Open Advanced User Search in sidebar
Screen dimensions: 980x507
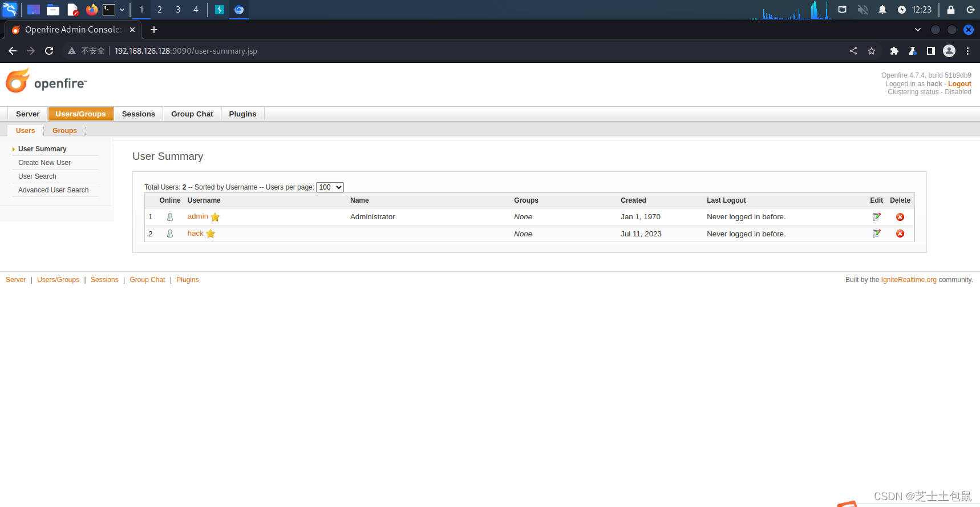pyautogui.click(x=54, y=190)
